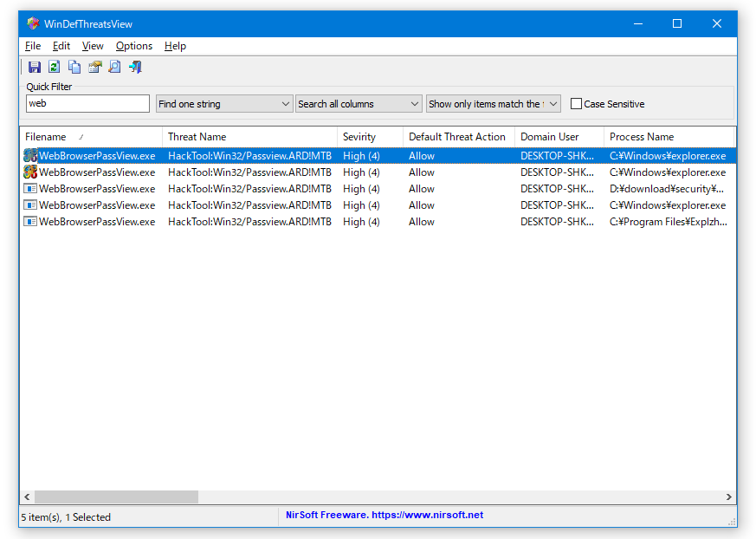Click the scroll left arrow
Image resolution: width=756 pixels, height=539 pixels.
coord(27,497)
